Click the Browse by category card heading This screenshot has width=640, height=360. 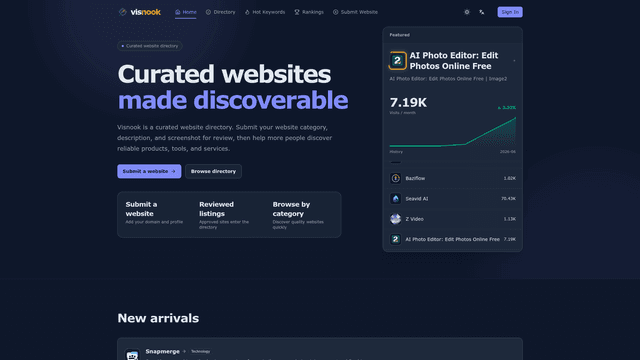[291, 209]
